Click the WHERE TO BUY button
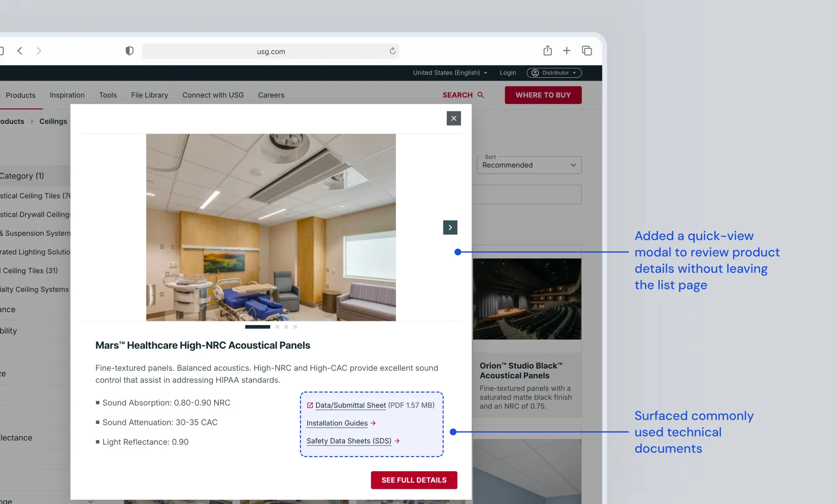This screenshot has height=504, width=837. tap(543, 95)
